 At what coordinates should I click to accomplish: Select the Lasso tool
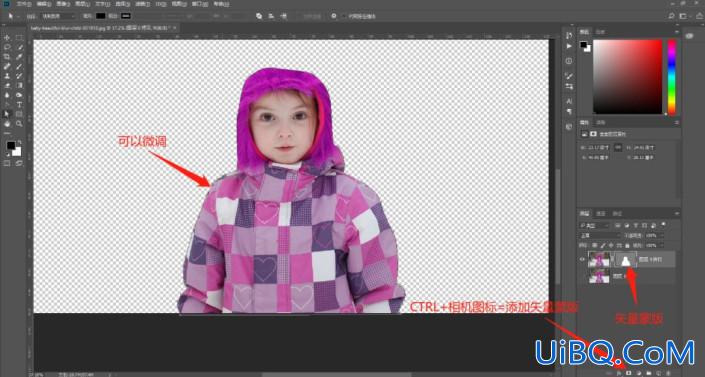7,47
